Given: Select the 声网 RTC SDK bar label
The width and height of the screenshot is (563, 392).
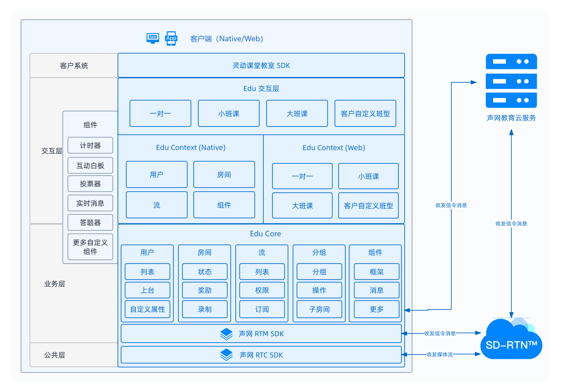Looking at the screenshot, I should pos(261,355).
